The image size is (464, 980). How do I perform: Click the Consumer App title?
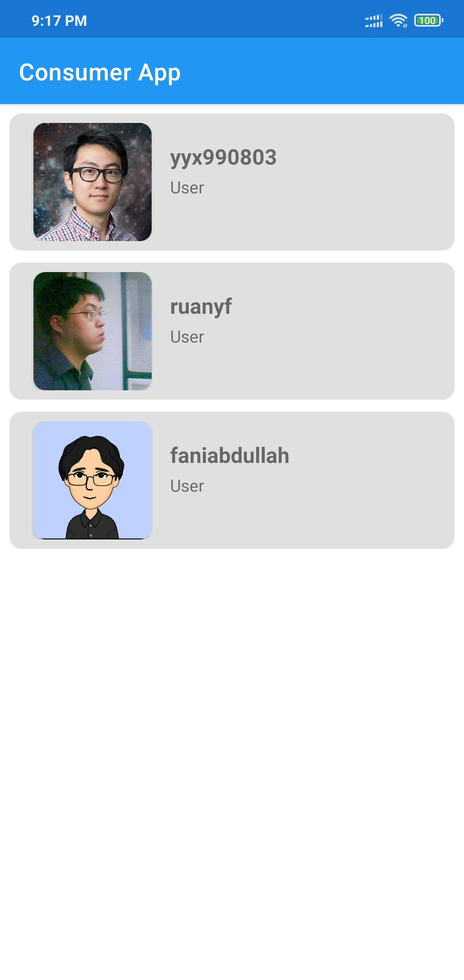pos(100,72)
